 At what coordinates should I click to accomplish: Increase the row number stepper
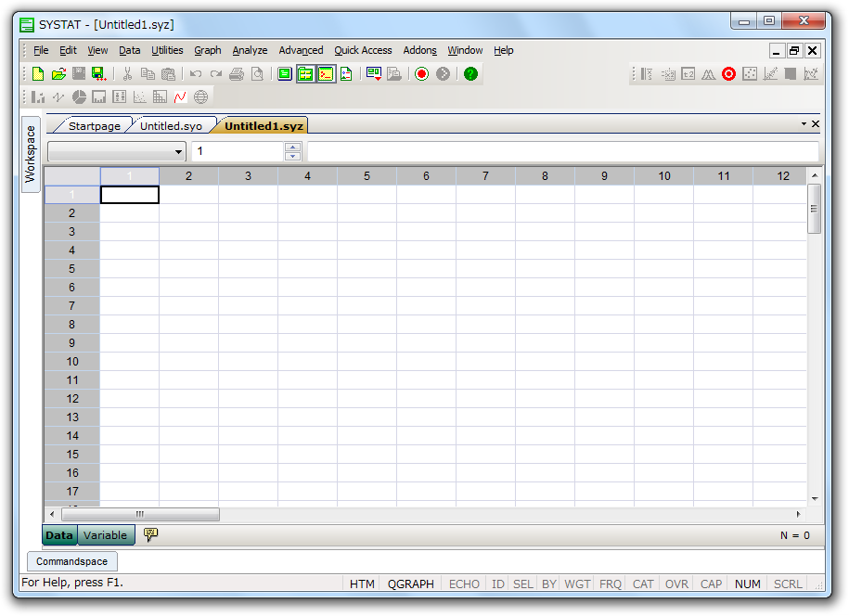292,147
